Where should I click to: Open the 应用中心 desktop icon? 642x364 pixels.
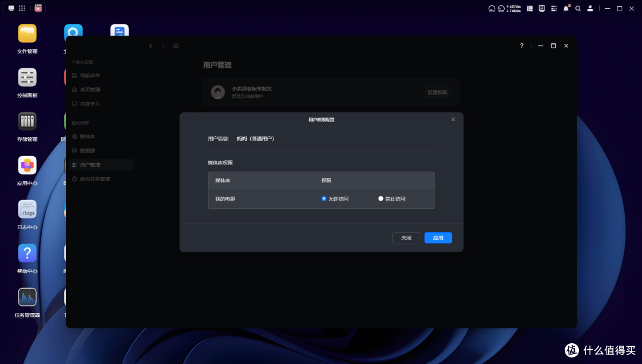pos(27,166)
